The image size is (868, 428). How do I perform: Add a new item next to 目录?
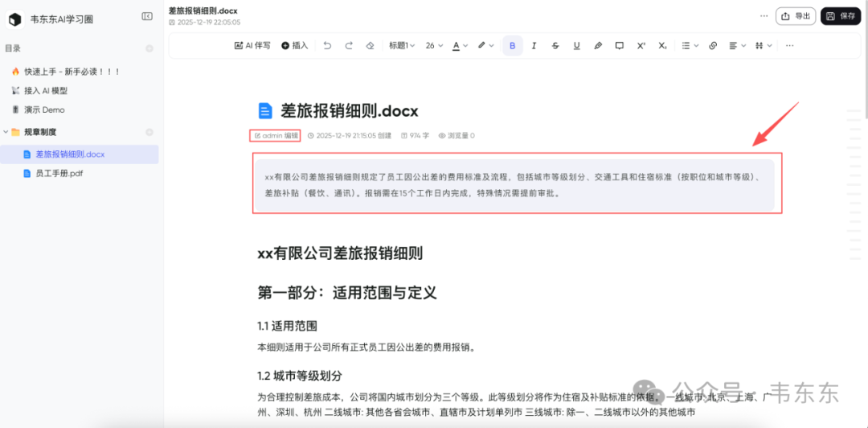point(149,49)
